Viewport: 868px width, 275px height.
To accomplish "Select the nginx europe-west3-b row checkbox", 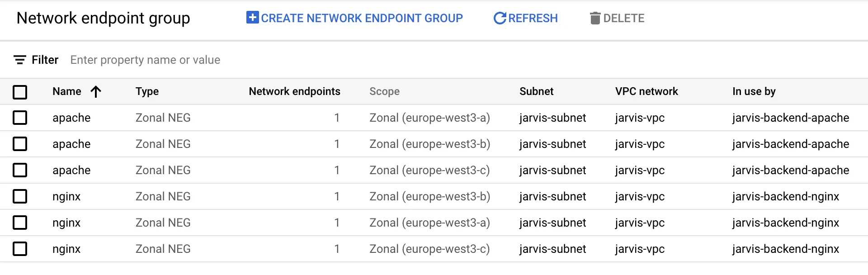I will point(20,196).
